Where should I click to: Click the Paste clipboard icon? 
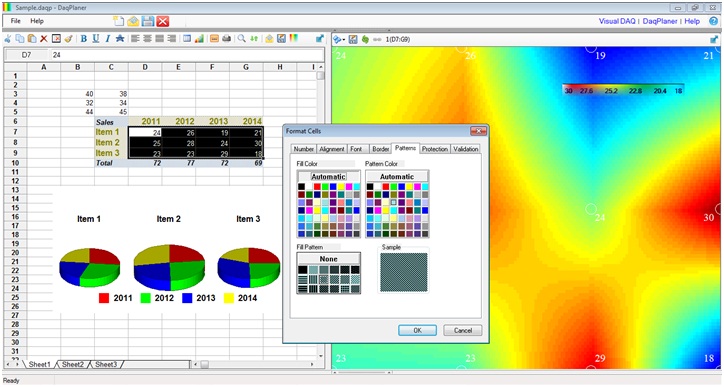[32, 39]
